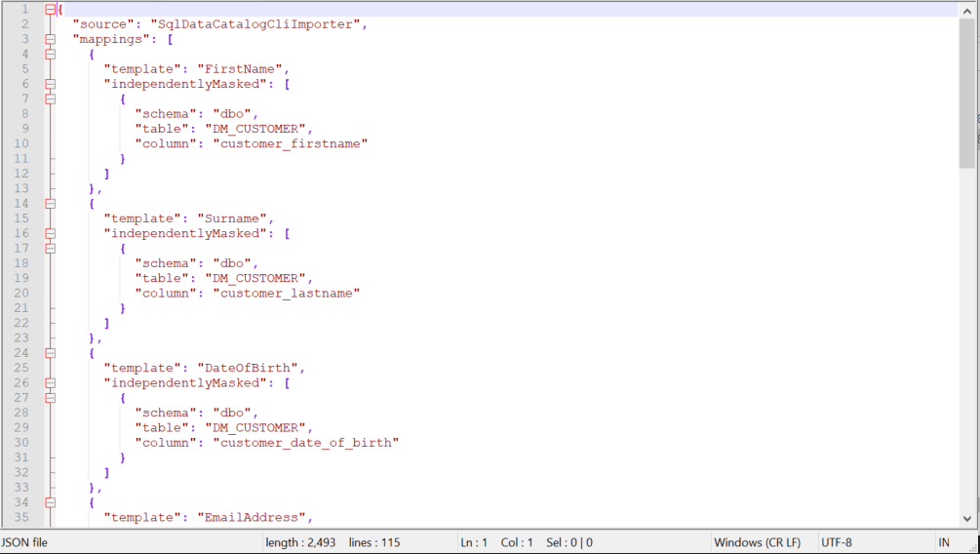Collapse the root object fold on line 1
980x554 pixels.
point(50,10)
